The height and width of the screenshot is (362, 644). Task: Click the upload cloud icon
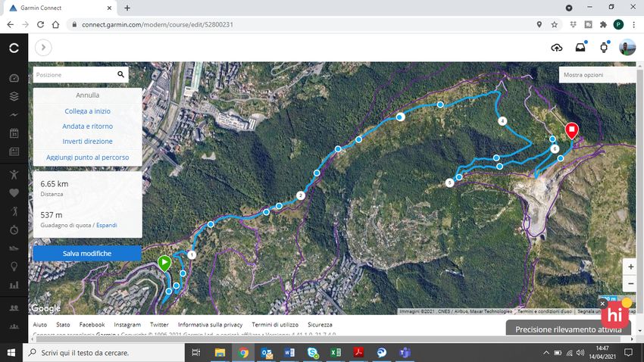(557, 48)
